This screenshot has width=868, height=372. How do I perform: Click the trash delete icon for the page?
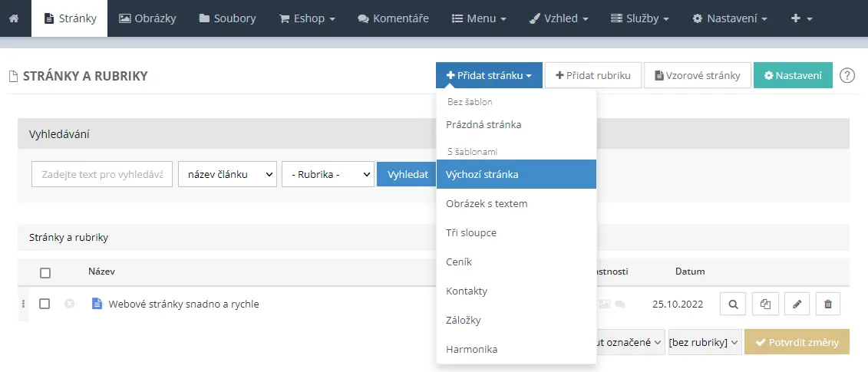coord(828,304)
